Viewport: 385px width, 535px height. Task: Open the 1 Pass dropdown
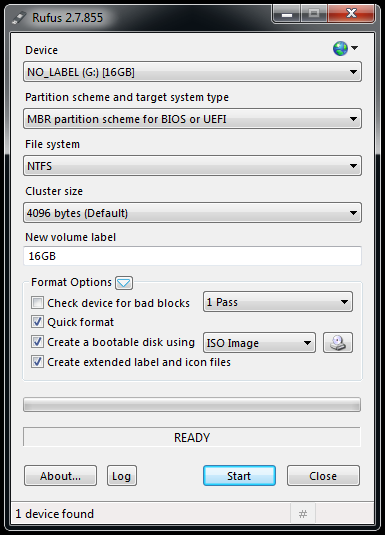pyautogui.click(x=278, y=302)
